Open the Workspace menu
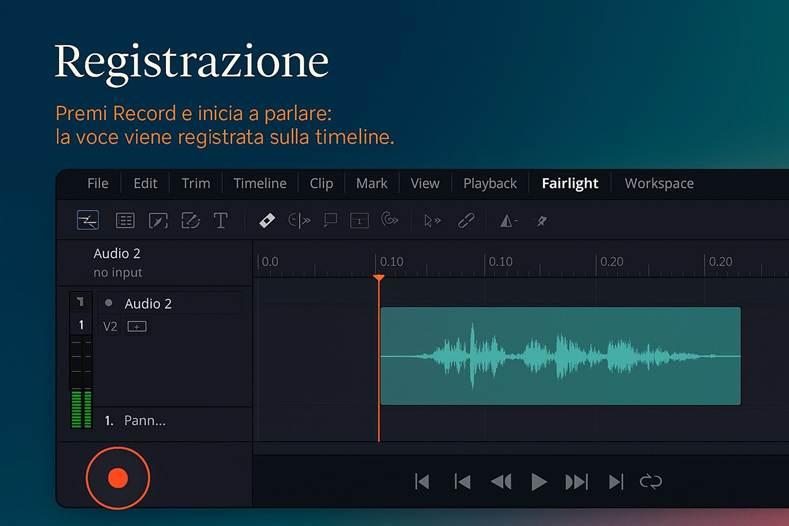This screenshot has width=789, height=526. point(659,184)
